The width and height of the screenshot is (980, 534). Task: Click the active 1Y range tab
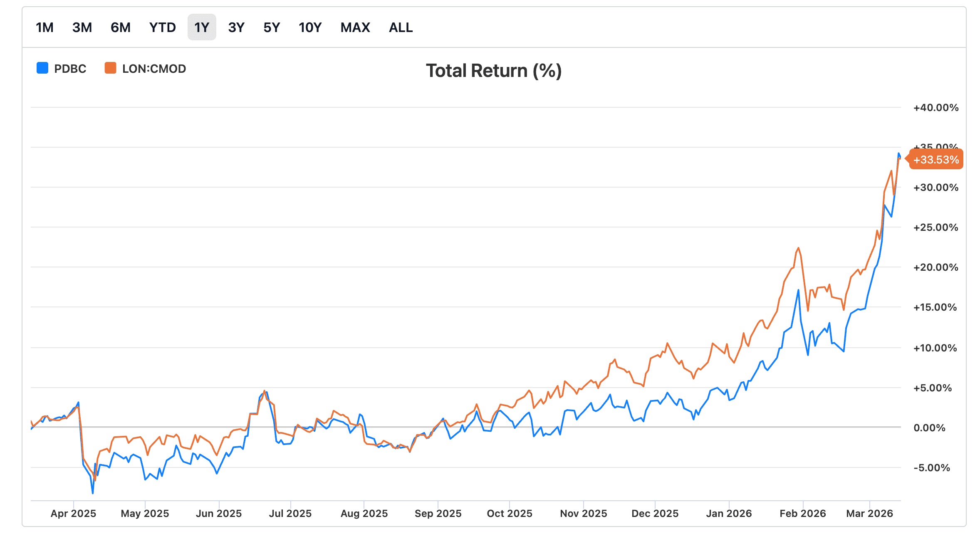click(x=202, y=27)
